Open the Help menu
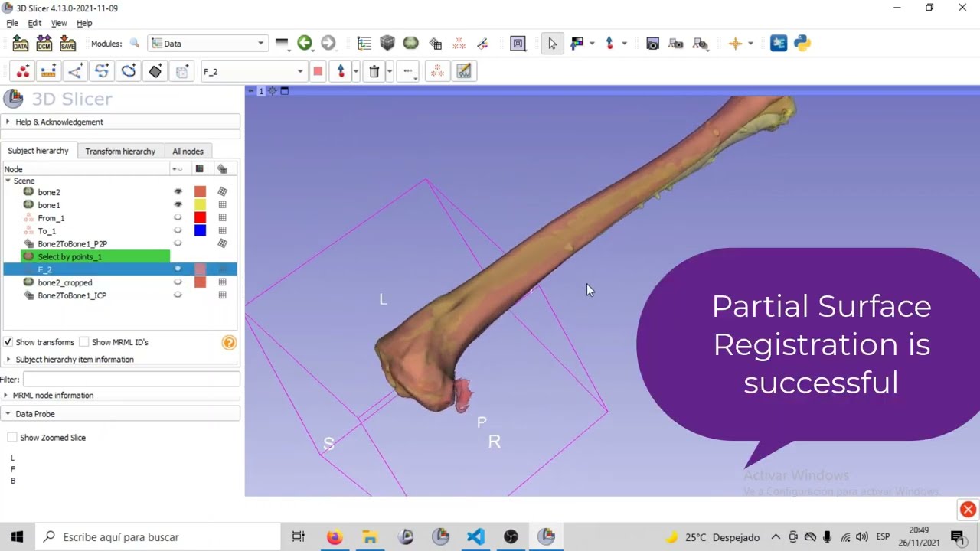980x551 pixels. pos(84,24)
